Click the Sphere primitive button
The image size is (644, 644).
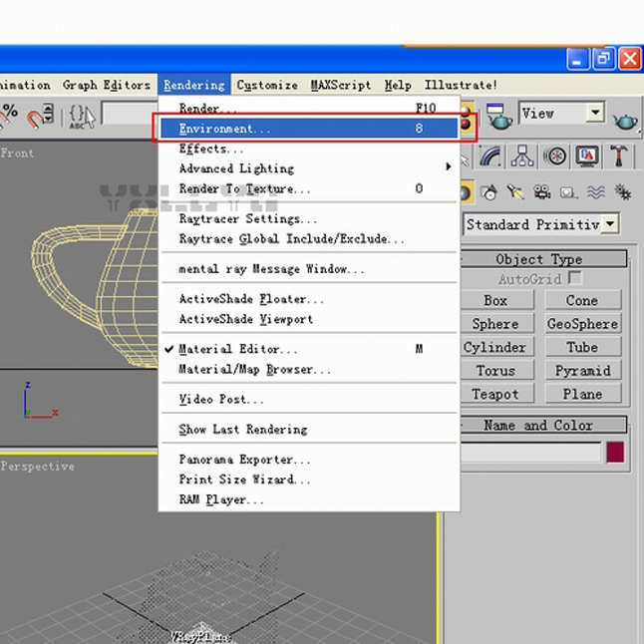[497, 324]
